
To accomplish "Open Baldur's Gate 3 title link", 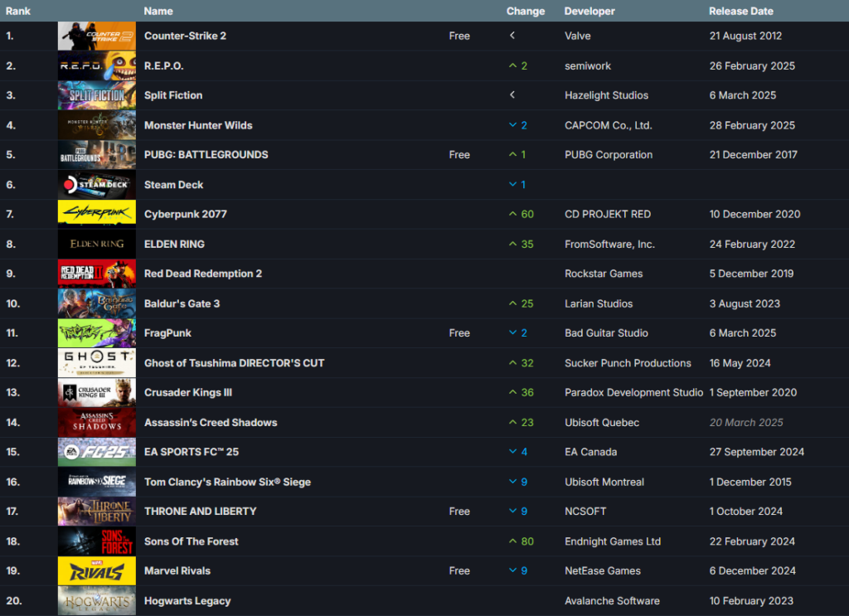I will pos(182,303).
